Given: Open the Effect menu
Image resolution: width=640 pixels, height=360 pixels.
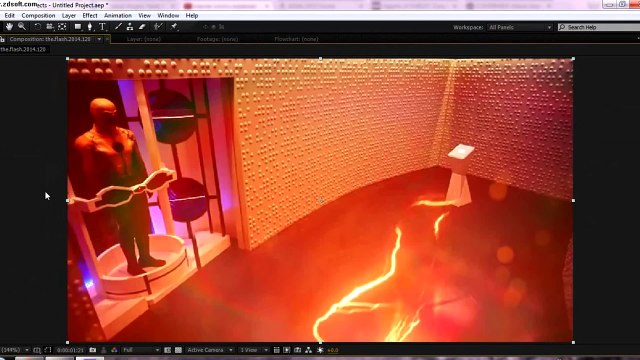Looking at the screenshot, I should (90, 16).
